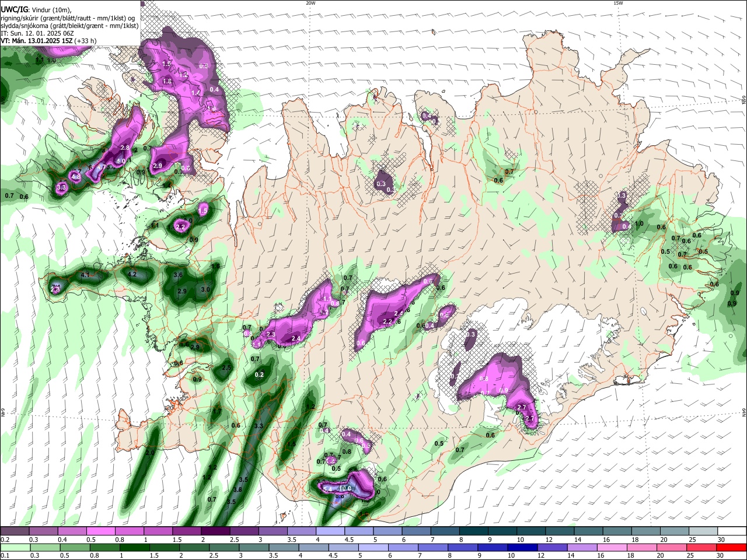Click the 10.0 value on the south coast

coord(345,489)
